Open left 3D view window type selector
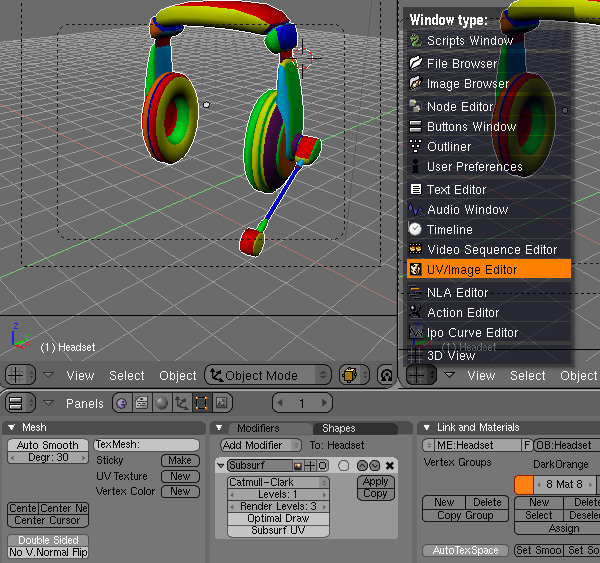600x563 pixels. [20, 375]
